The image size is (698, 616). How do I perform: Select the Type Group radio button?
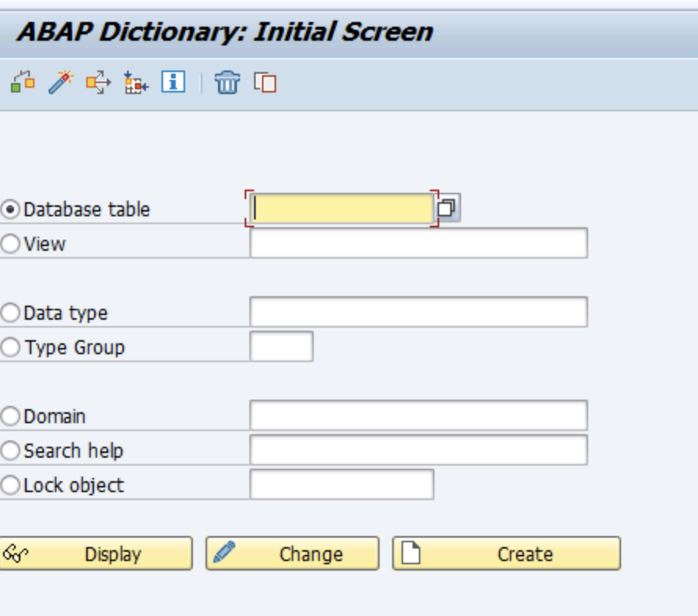pos(9,347)
